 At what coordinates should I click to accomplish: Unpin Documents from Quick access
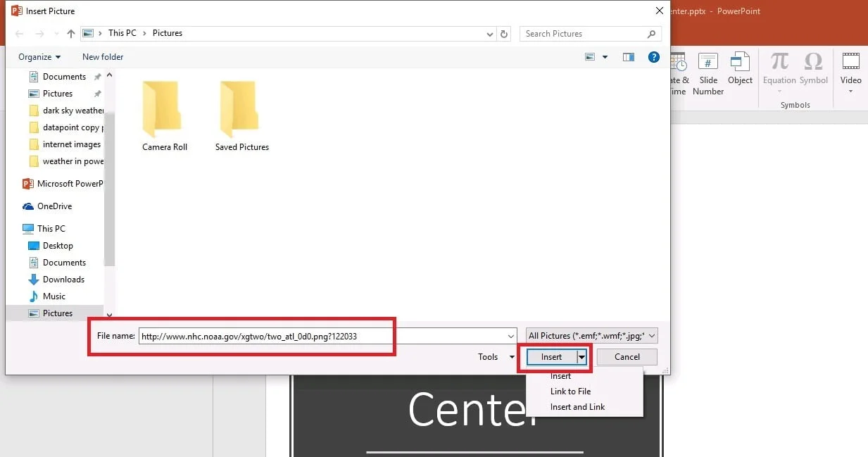click(x=98, y=76)
